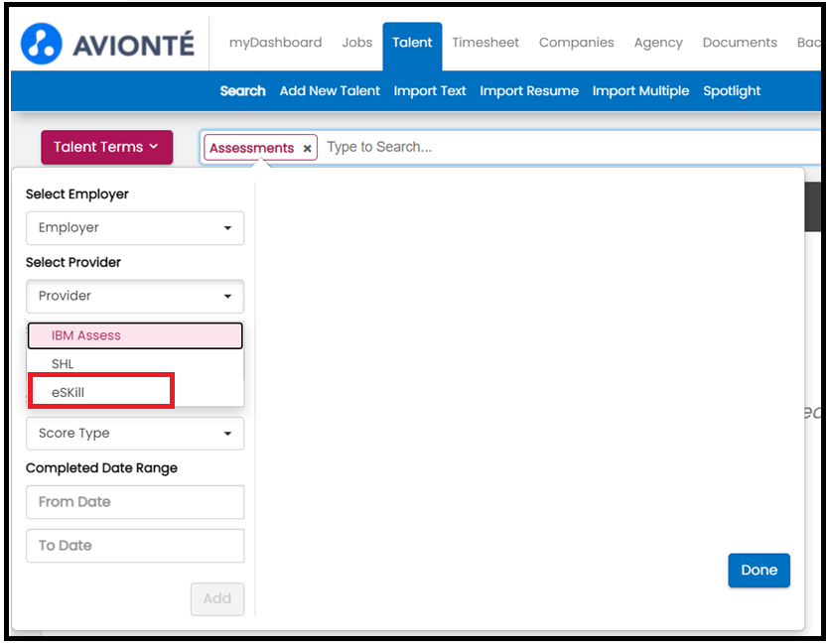Click the Assessments tag label
Viewport: 829px width, 644px height.
(x=251, y=148)
